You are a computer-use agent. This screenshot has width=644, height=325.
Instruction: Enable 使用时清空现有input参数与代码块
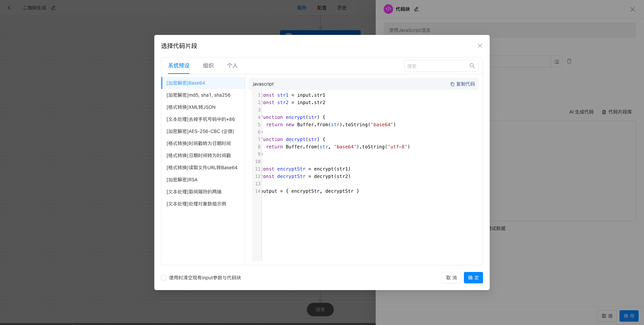pos(164,278)
